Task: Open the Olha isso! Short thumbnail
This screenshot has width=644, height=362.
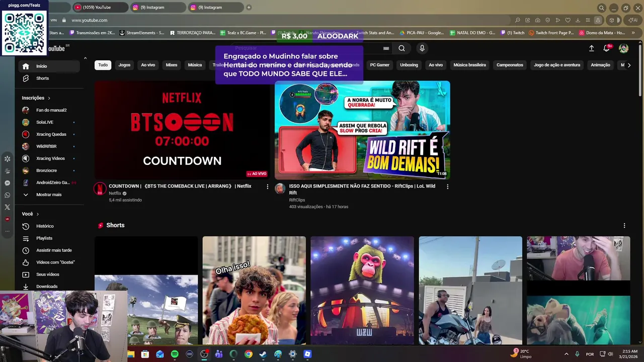Action: [x=254, y=291]
